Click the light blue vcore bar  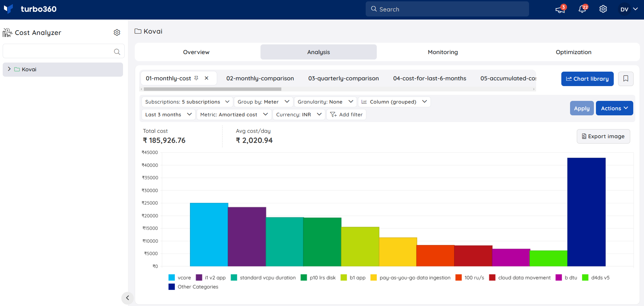pyautogui.click(x=209, y=234)
